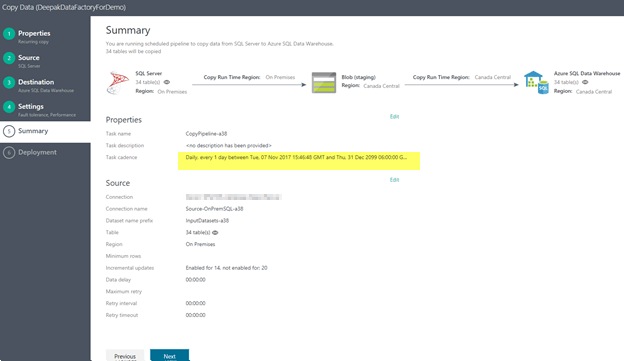Screen dimensions: 624x361
Task: Click step 6 circle number icon
Action: (x=9, y=152)
